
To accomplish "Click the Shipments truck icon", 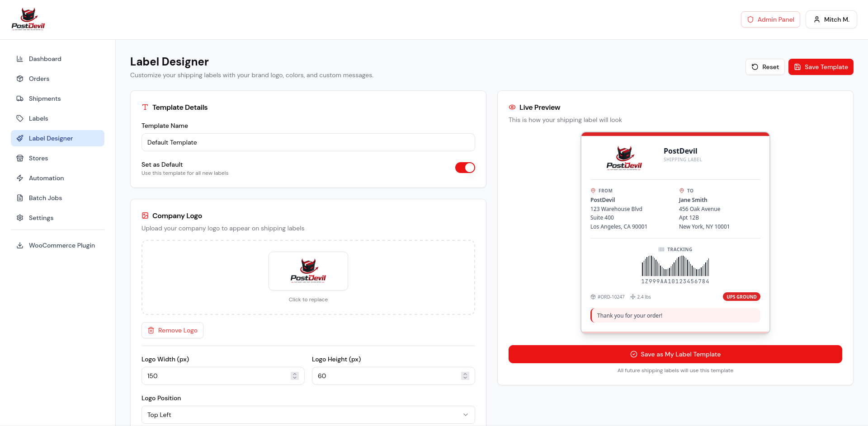I will (20, 98).
